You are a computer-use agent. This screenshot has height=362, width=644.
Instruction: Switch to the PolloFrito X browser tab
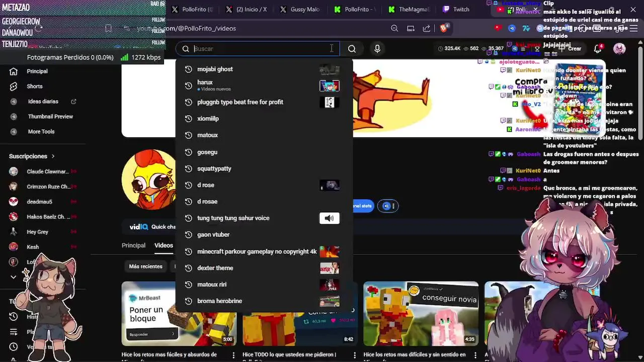[x=193, y=9]
